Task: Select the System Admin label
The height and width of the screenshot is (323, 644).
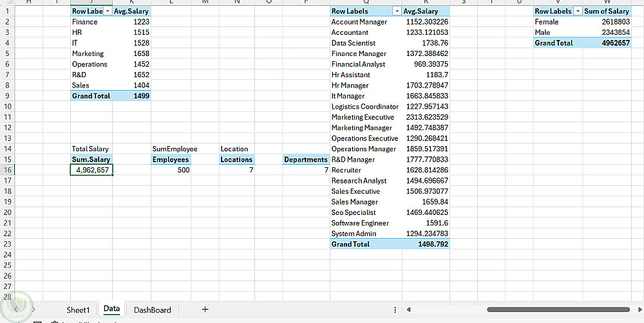Action: pos(366,234)
